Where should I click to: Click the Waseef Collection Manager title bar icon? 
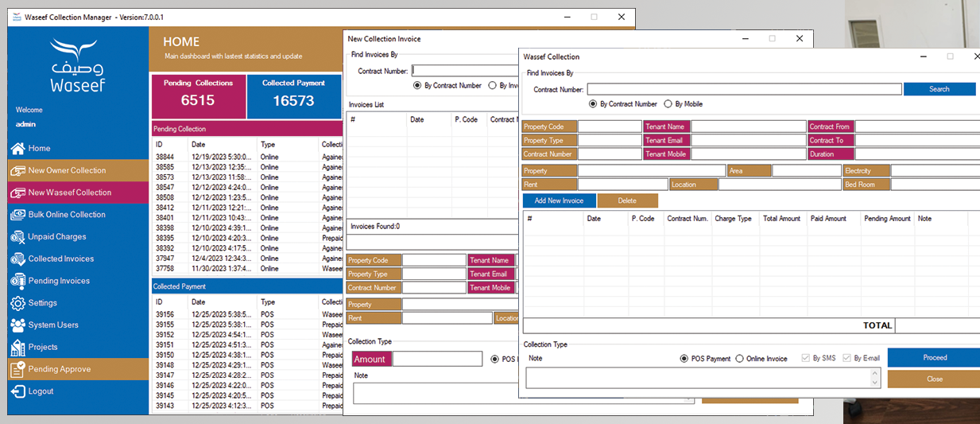point(17,17)
